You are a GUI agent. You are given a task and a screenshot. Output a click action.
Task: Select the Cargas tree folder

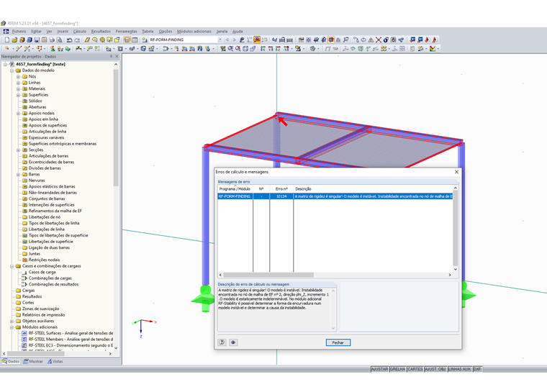28,291
